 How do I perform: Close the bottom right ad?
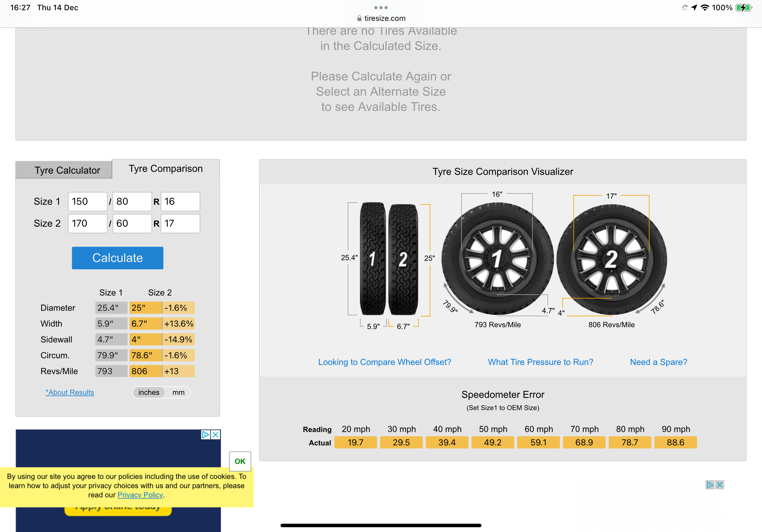[x=720, y=485]
